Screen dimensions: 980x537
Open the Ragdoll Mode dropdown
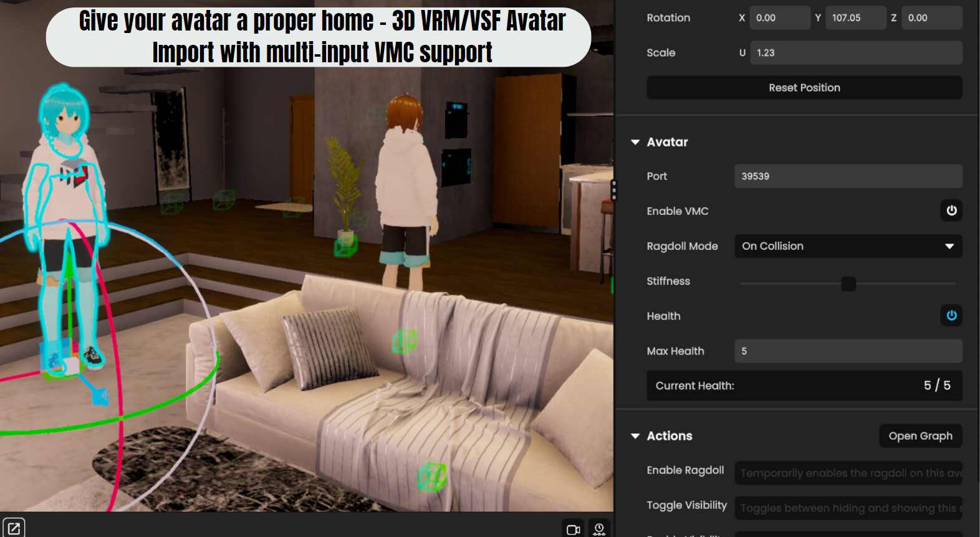(x=848, y=246)
